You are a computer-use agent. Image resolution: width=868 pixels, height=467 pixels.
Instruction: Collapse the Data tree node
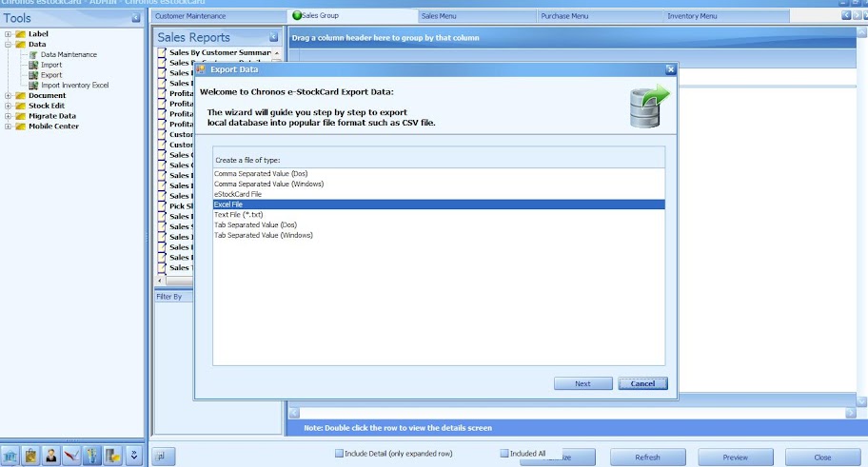click(x=9, y=45)
